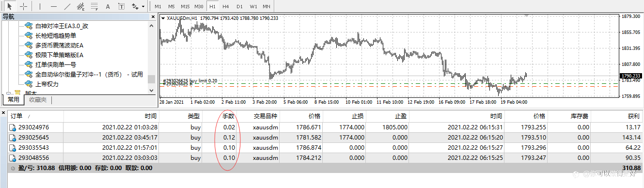This screenshot has width=644, height=188.
Task: Select the 扛单侠刷单一号 entry
Action: 56,64
